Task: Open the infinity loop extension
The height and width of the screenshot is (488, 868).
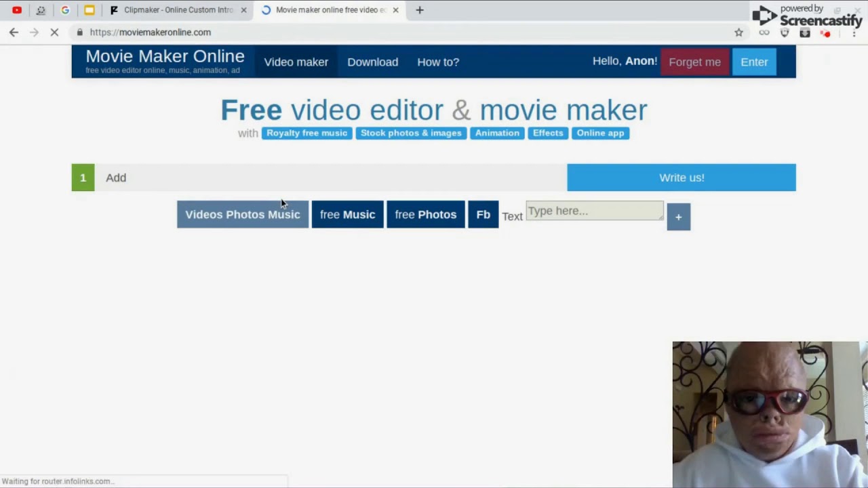Action: (764, 33)
